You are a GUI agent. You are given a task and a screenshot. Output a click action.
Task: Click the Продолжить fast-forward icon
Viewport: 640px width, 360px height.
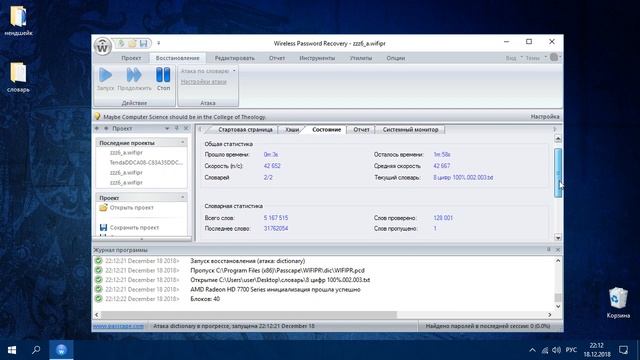pos(134,75)
